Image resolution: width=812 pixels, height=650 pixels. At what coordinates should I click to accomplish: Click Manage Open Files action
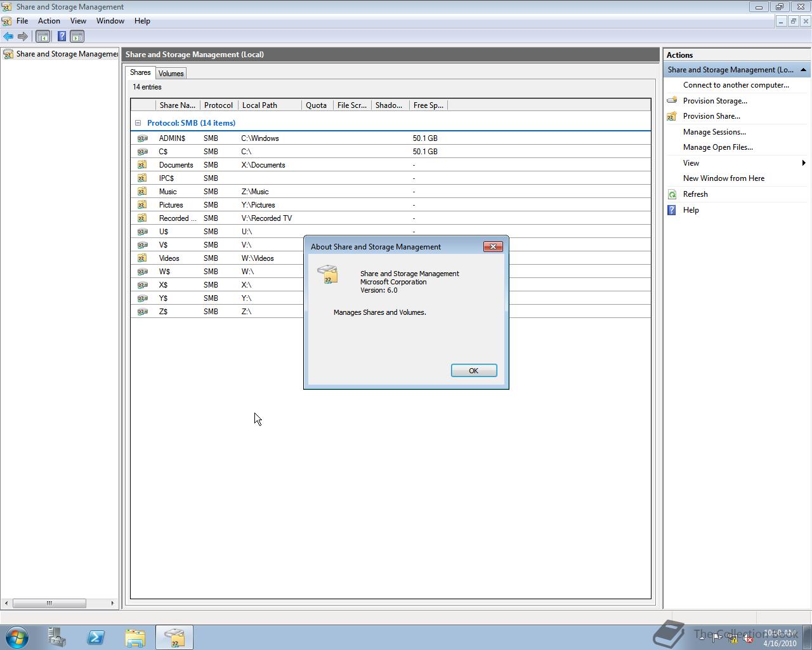[x=718, y=147]
